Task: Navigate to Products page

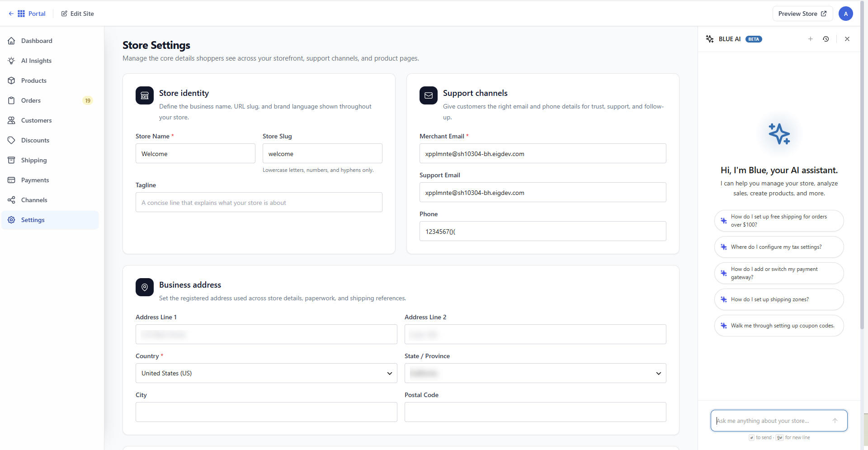Action: (x=50, y=81)
